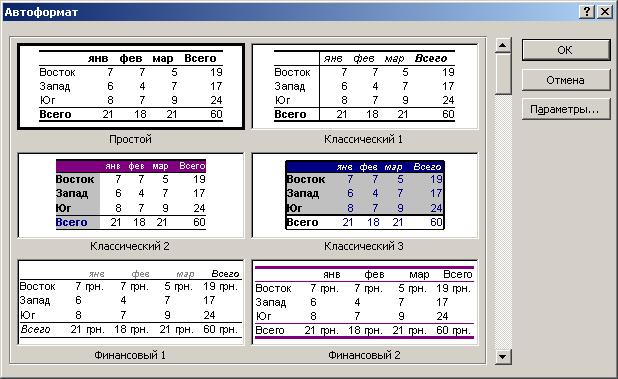Pick the Финансовый 1 format preview
The width and height of the screenshot is (618, 379).
coord(131,303)
